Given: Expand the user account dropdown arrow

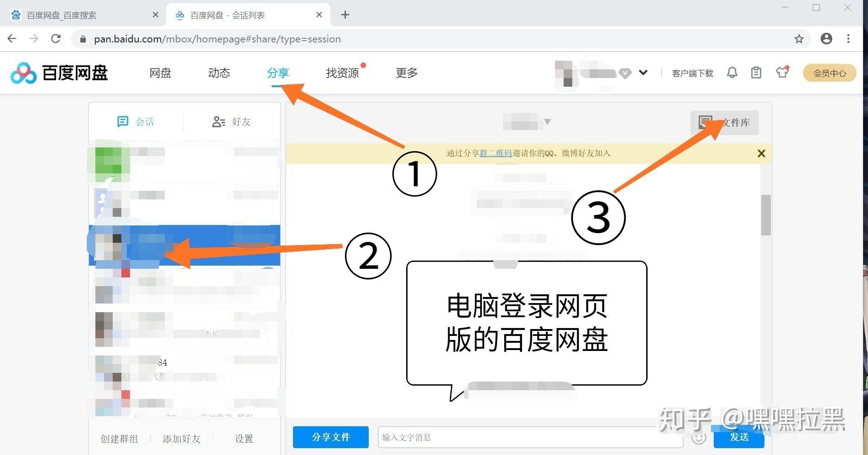Looking at the screenshot, I should coord(643,73).
